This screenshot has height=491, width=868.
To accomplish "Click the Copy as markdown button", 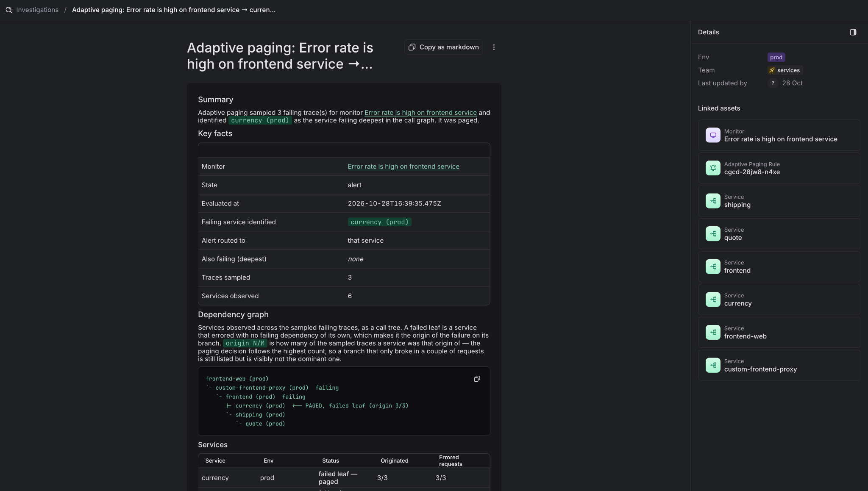I will point(443,47).
